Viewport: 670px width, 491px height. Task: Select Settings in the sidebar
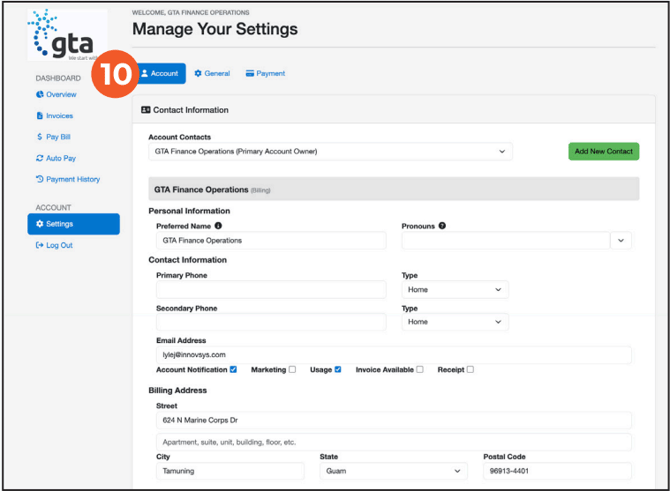coord(73,224)
